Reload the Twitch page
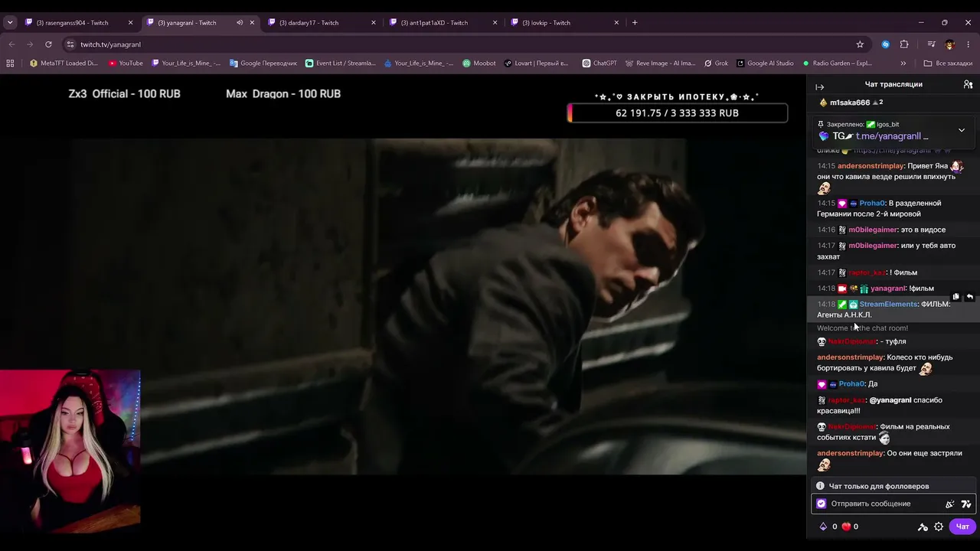The width and height of the screenshot is (980, 551). (x=48, y=44)
